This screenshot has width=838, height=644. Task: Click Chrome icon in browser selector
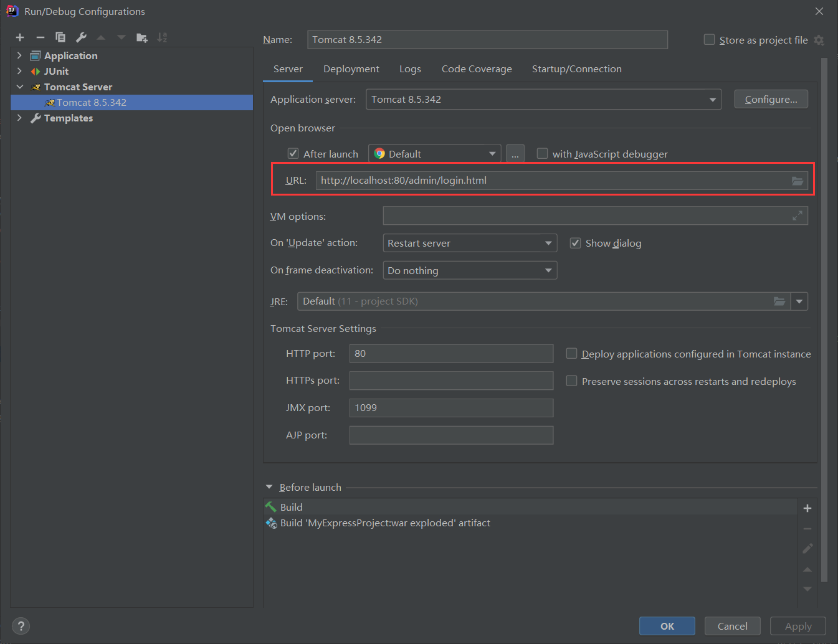379,154
